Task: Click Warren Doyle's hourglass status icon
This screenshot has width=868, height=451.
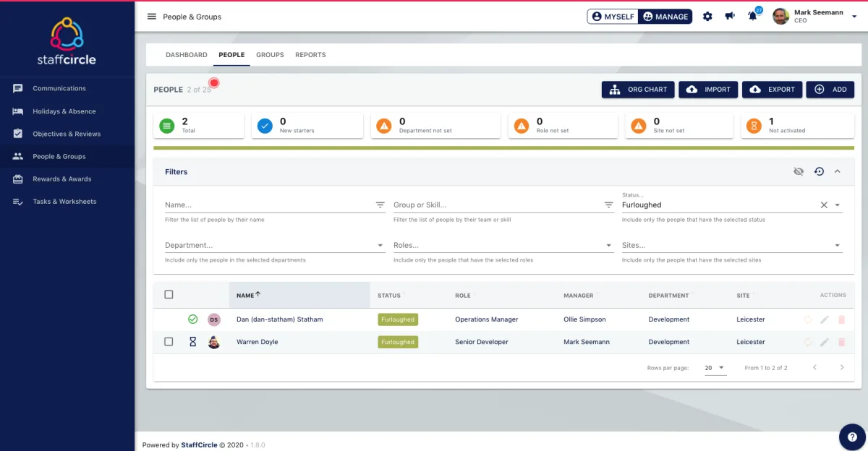Action: click(192, 342)
